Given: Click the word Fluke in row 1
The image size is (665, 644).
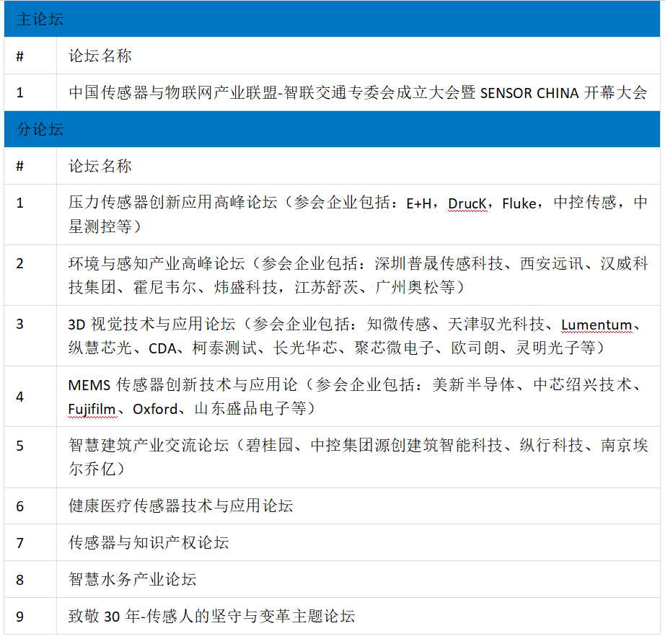Looking at the screenshot, I should [x=519, y=203].
